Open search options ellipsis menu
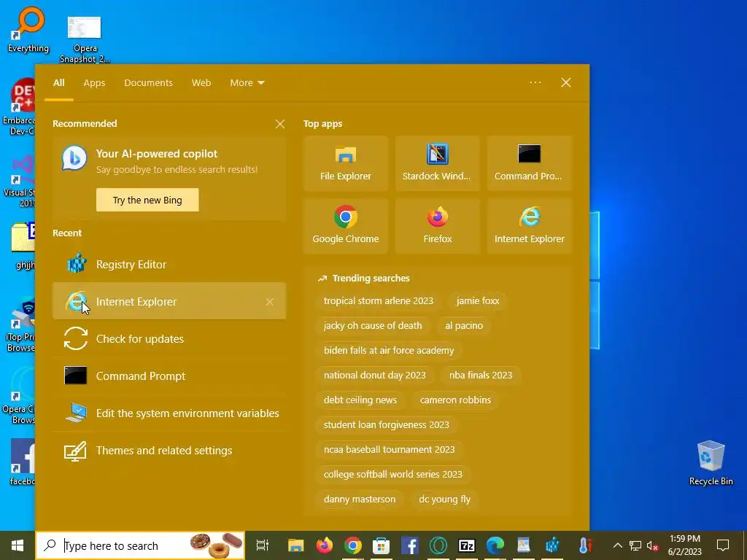This screenshot has width=747, height=560. 535,82
